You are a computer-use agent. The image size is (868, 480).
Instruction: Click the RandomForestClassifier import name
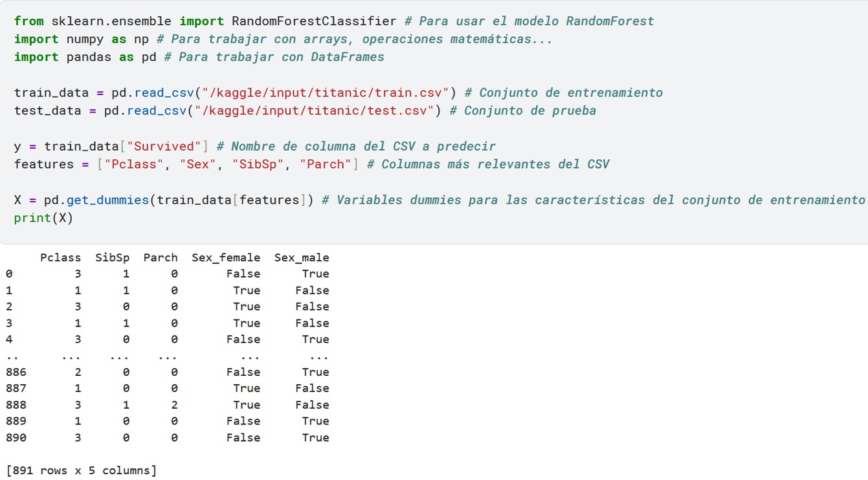click(313, 21)
